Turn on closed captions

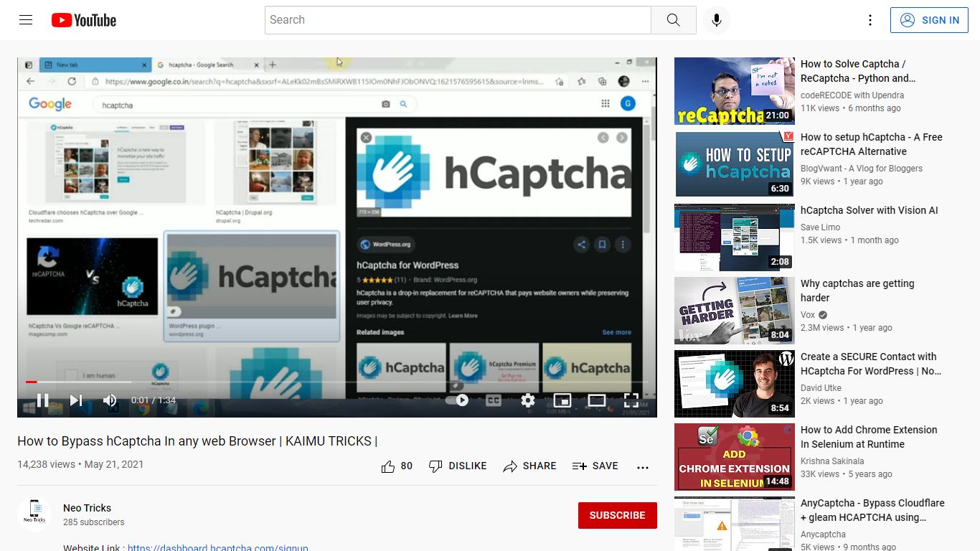pos(494,400)
